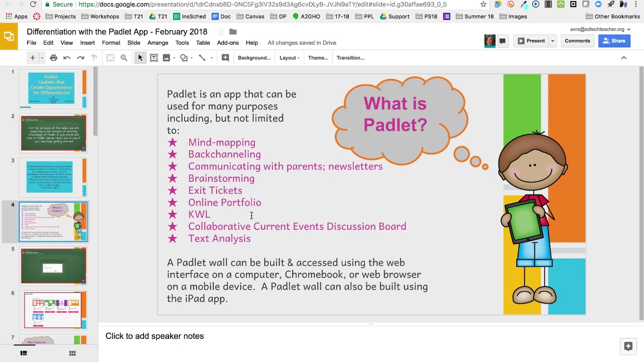Click the Redo arrow
644x362 pixels.
pyautogui.click(x=80, y=58)
